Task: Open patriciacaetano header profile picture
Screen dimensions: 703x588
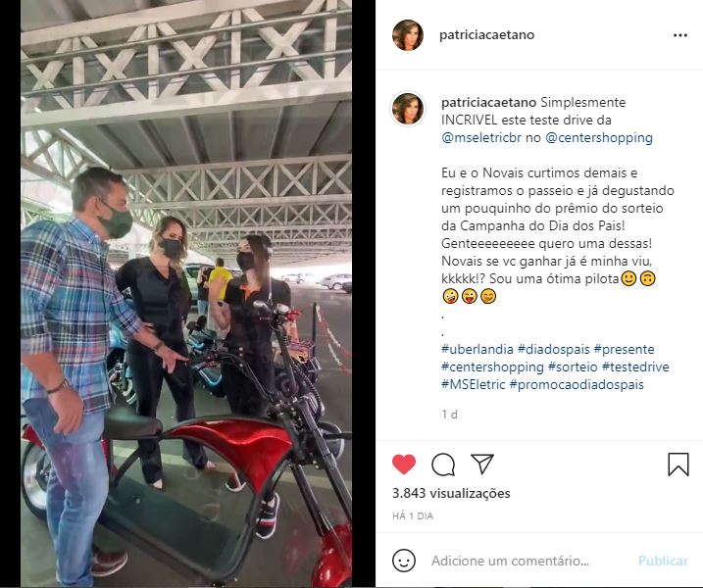Action: pyautogui.click(x=408, y=35)
